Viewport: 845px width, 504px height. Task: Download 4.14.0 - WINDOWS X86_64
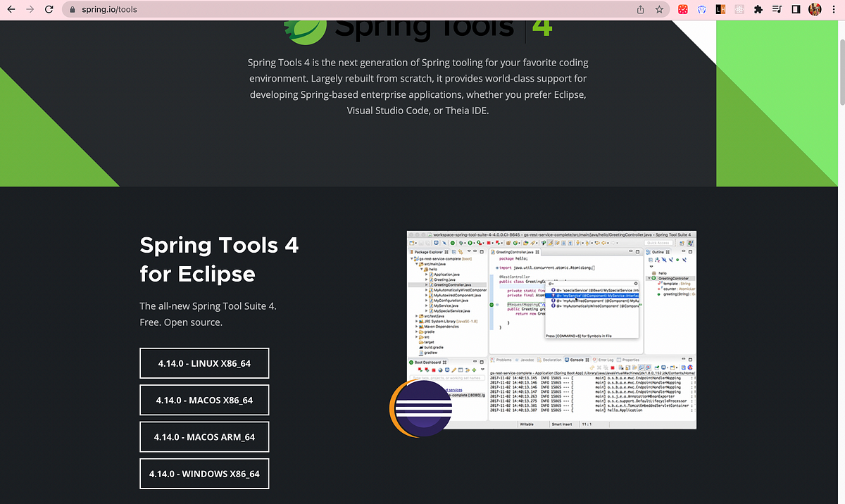(x=204, y=474)
